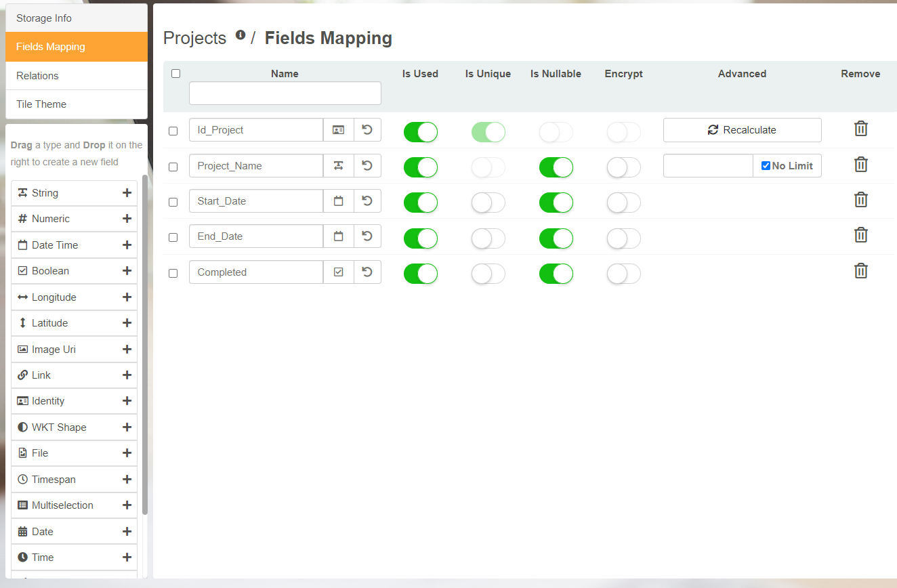Image resolution: width=897 pixels, height=588 pixels.
Task: Disable Is Used for End_Date
Action: [x=420, y=238]
